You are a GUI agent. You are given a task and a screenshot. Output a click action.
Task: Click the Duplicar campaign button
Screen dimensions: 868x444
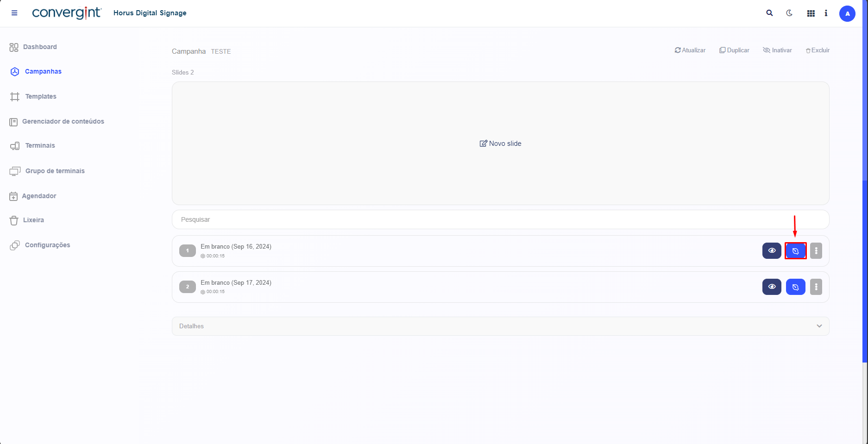[734, 50]
